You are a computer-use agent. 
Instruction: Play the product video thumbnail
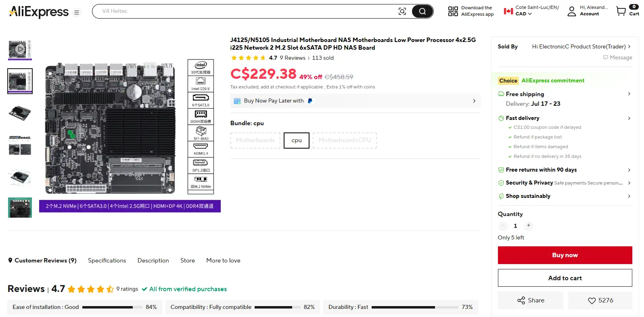[x=20, y=49]
